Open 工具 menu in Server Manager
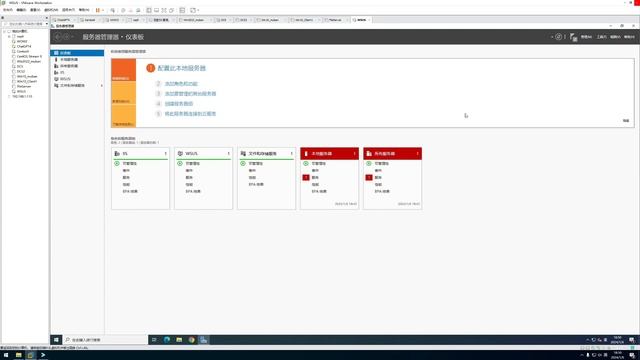 [x=601, y=37]
